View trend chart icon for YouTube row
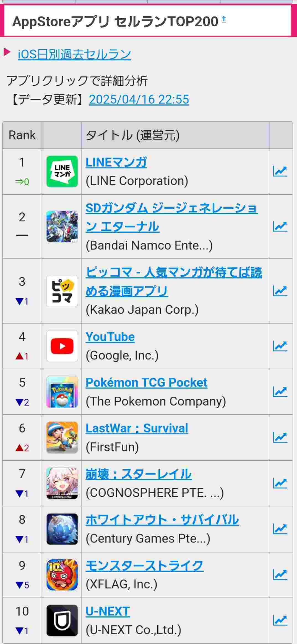 click(x=280, y=346)
